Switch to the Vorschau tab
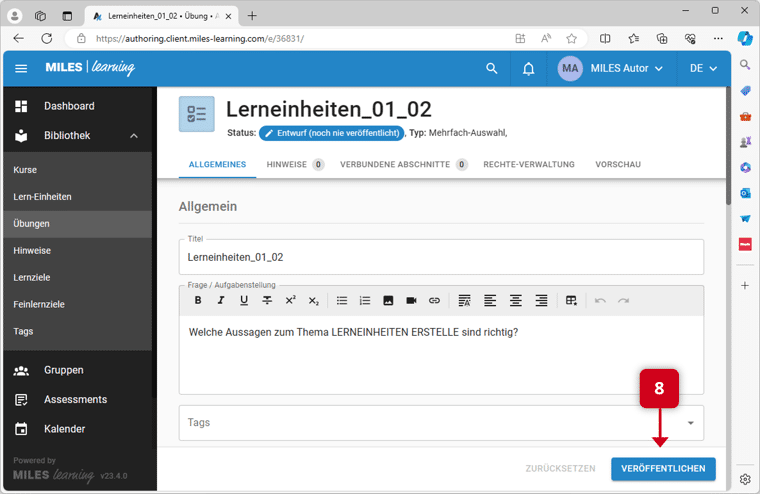The width and height of the screenshot is (760, 494). click(617, 164)
